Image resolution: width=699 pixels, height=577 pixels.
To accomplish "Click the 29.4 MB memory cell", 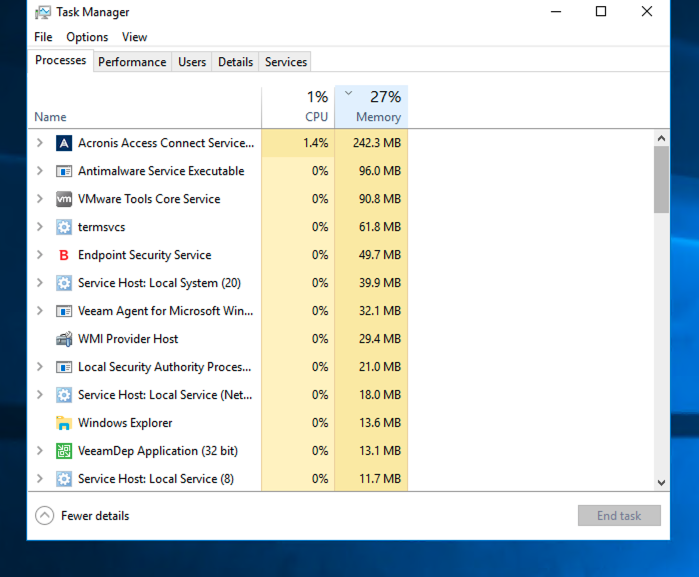I will tap(371, 339).
